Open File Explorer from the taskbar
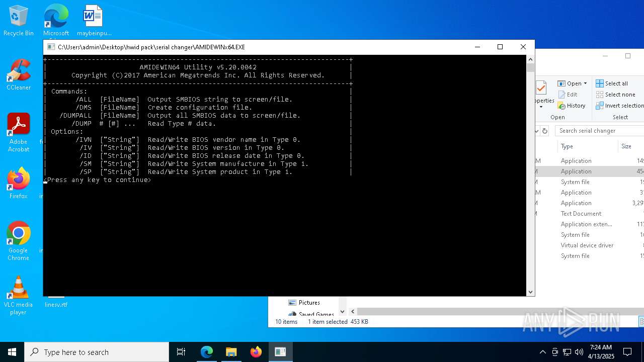The image size is (644, 362). pos(231,352)
